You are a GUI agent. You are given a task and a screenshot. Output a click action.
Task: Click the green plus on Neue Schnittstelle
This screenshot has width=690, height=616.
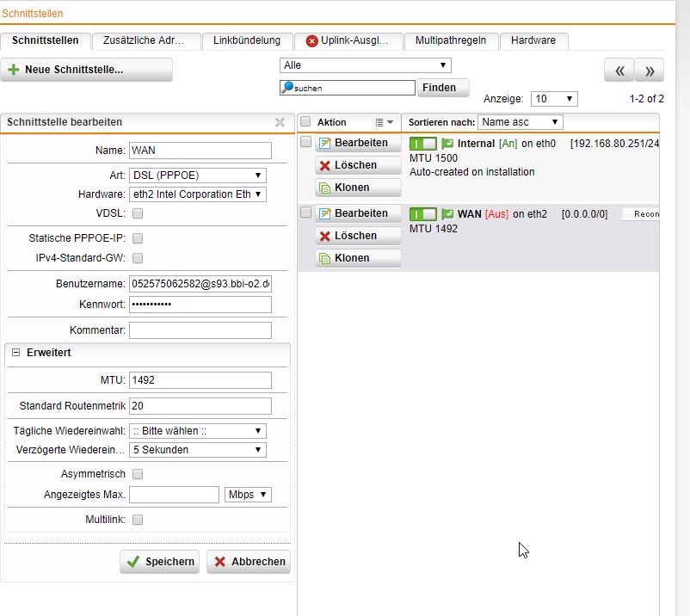(14, 70)
